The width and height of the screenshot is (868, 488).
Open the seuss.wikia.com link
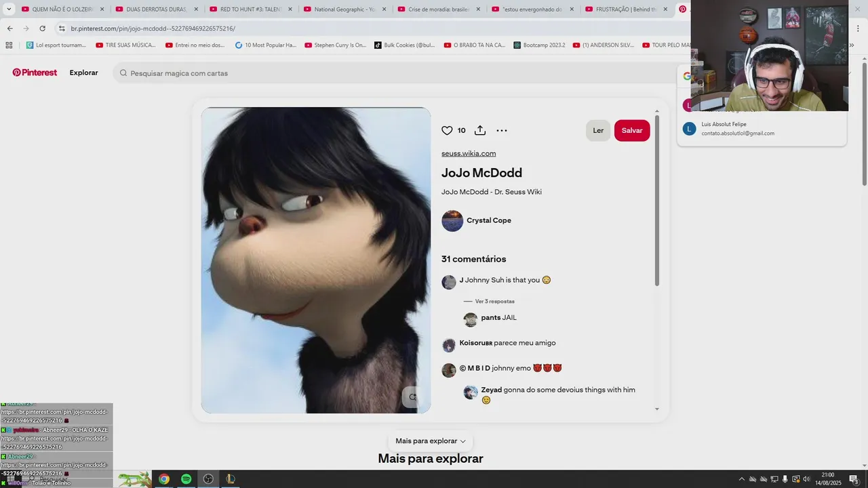pos(469,153)
